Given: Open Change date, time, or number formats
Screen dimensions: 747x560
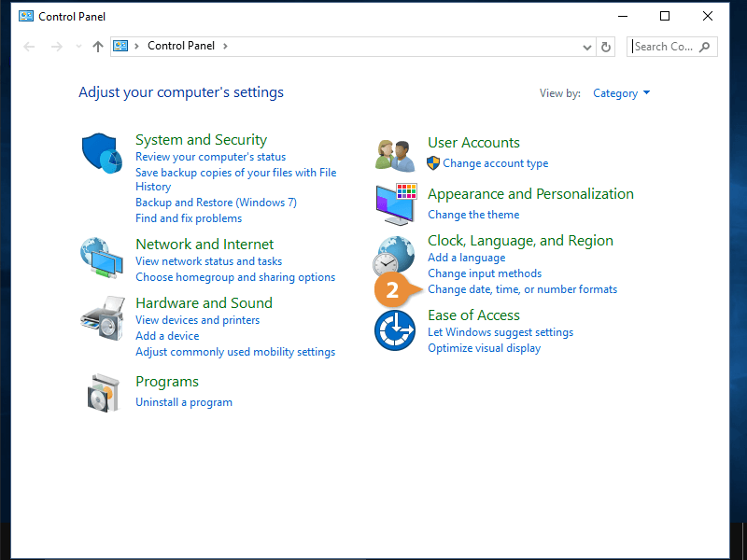Looking at the screenshot, I should click(x=522, y=289).
